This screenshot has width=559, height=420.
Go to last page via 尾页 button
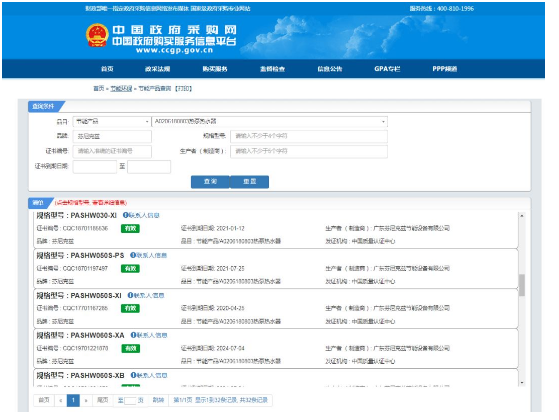coord(103,400)
